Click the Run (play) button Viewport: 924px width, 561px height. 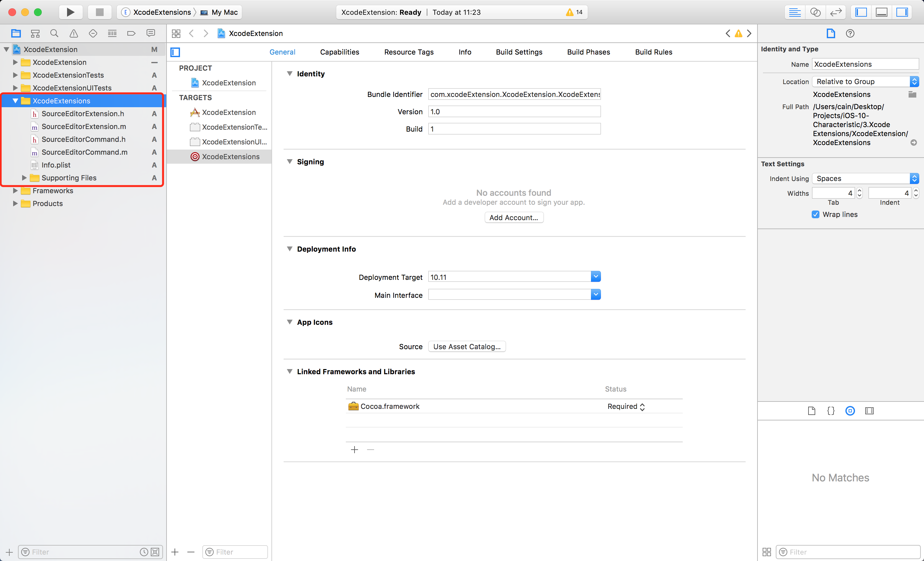(x=71, y=12)
